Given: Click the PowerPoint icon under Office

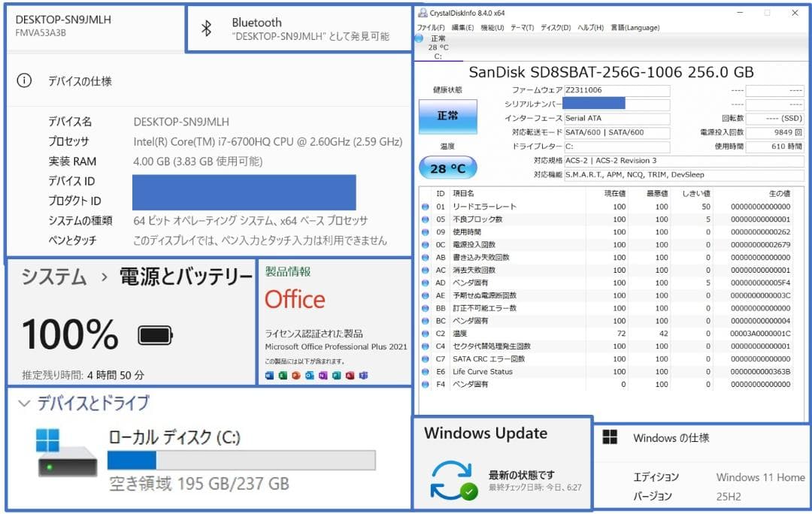Looking at the screenshot, I should click(296, 375).
